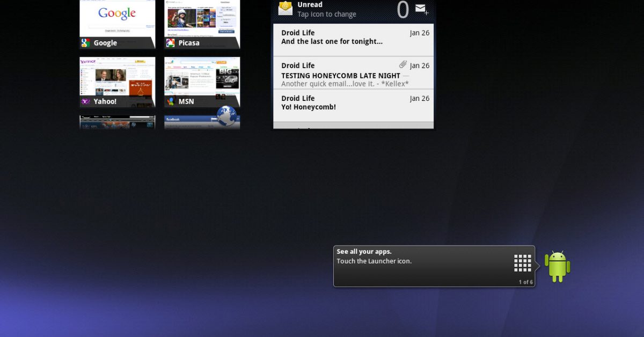The image size is (644, 337).
Task: Click the Yahoo! favicon on bookmark label
Action: coord(86,101)
